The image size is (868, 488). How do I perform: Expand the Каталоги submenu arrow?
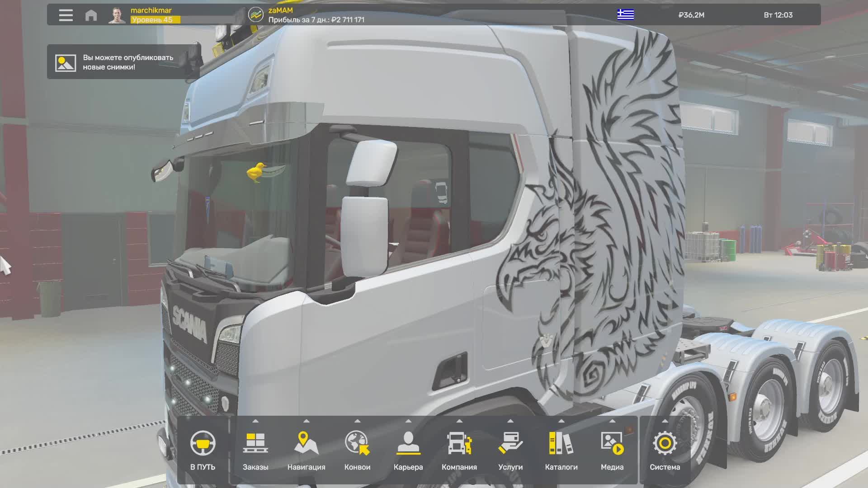[x=561, y=421]
